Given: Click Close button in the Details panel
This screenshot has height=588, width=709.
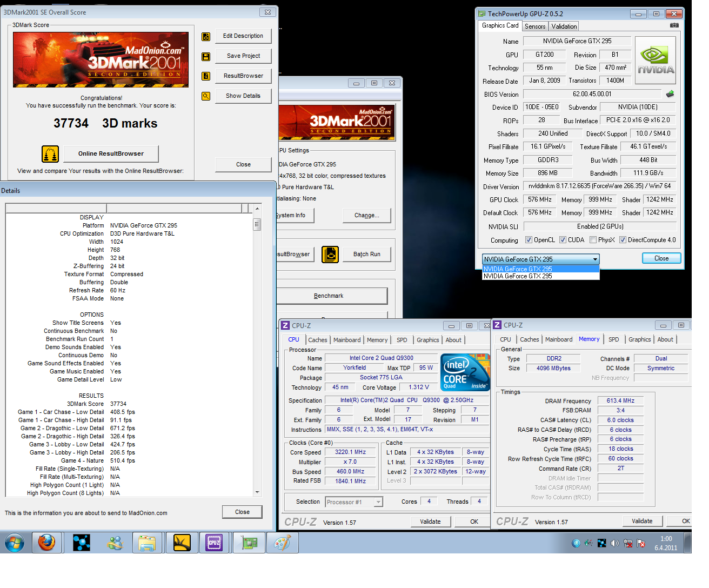Looking at the screenshot, I should click(242, 512).
